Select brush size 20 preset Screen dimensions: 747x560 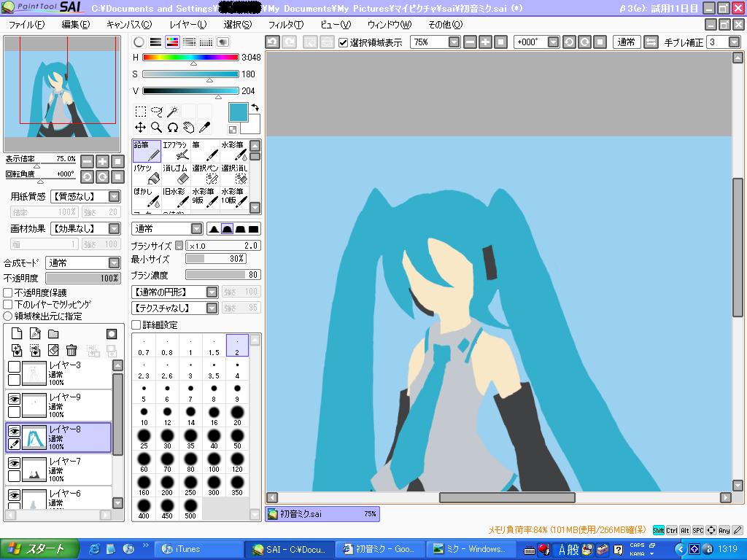click(x=237, y=415)
